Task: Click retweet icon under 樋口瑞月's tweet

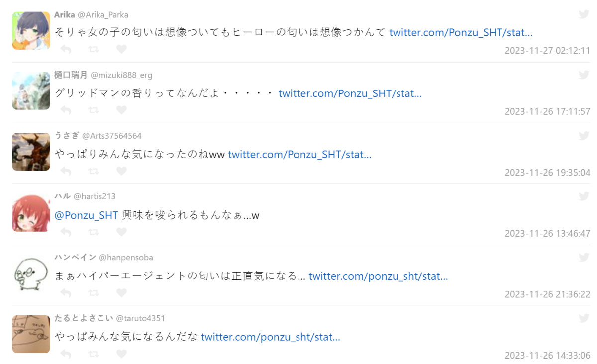Action: point(93,110)
